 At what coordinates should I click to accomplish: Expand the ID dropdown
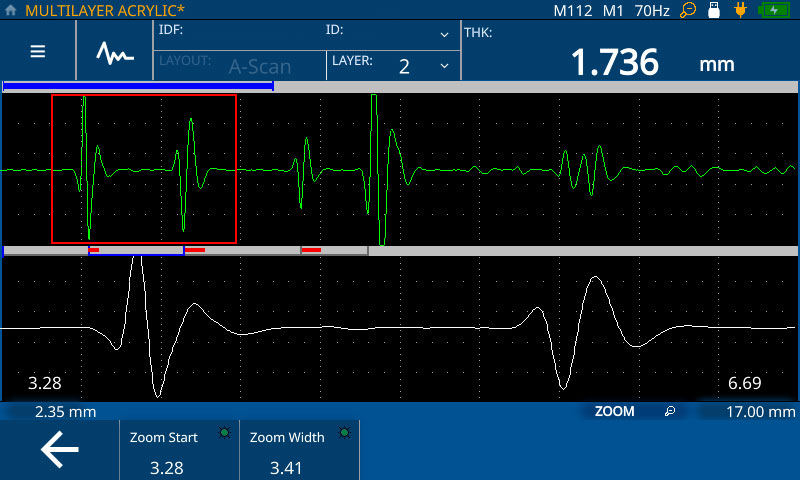click(x=444, y=34)
